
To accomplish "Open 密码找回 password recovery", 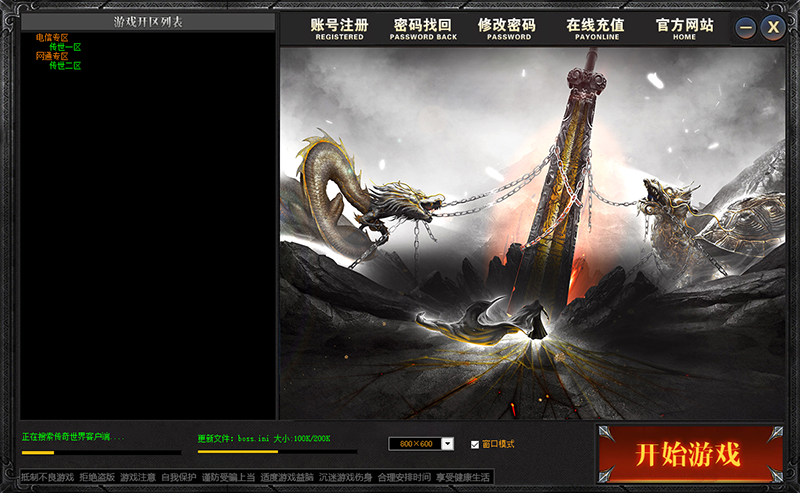I will pos(423,29).
